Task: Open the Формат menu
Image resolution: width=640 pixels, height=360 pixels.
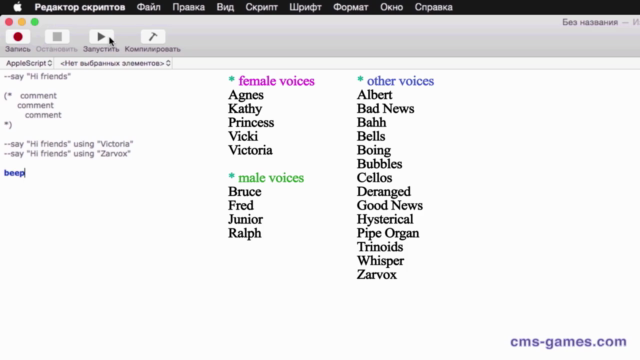Action: tap(351, 7)
